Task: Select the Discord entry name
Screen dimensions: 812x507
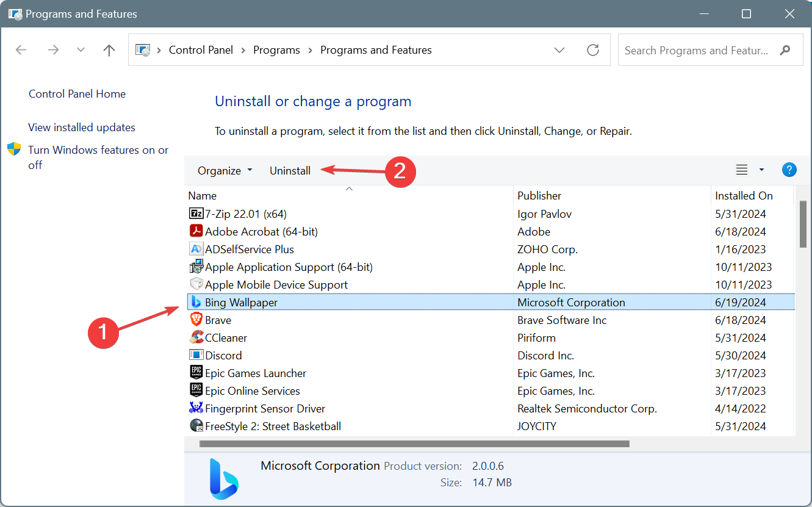Action: 223,356
